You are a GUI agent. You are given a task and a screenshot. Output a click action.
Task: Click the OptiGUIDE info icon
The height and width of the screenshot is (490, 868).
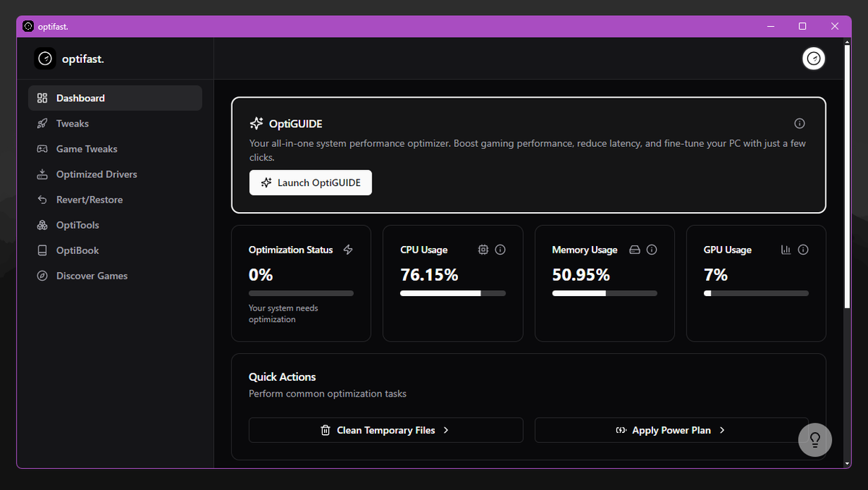coord(799,123)
